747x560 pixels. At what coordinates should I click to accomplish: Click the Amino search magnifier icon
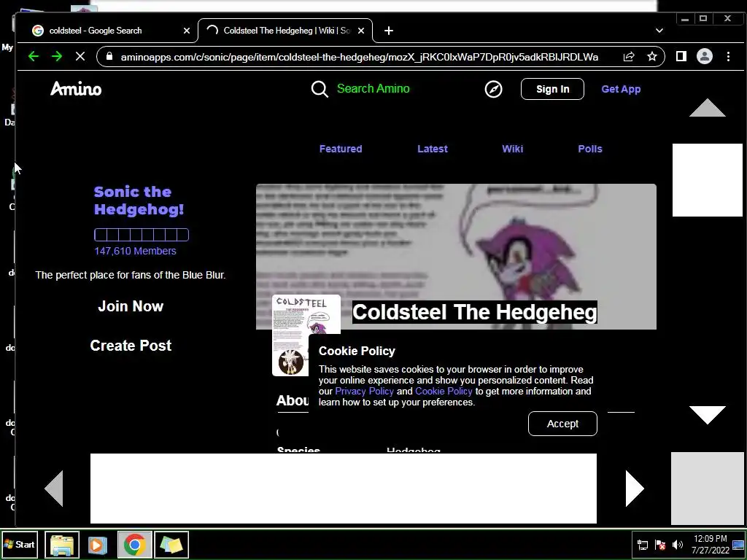(320, 88)
